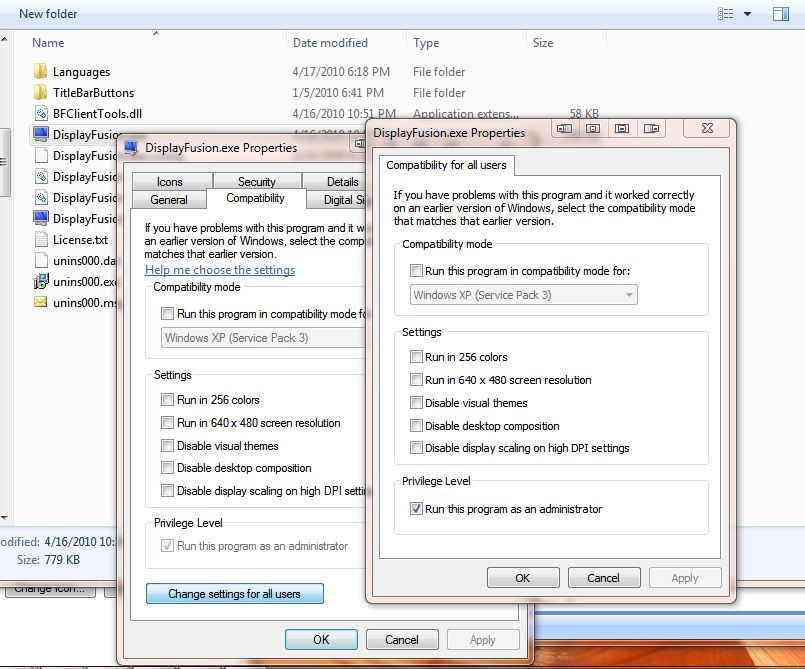805x669 pixels.
Task: Sort files by Date modified column header
Action: 330,43
